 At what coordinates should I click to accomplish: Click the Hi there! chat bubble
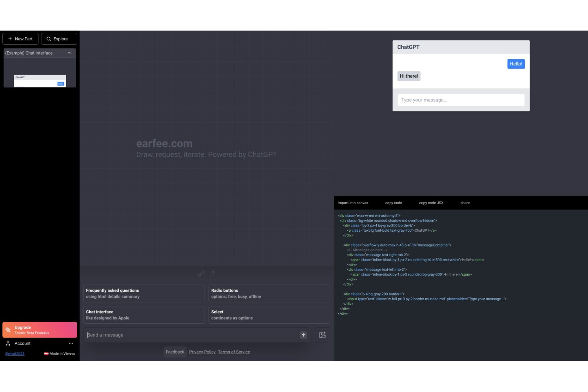(409, 76)
